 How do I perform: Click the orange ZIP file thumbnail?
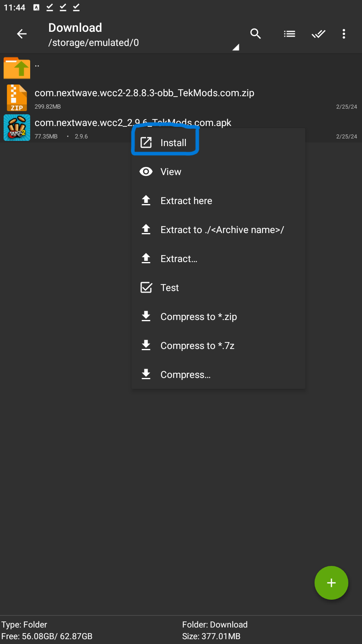point(16,97)
